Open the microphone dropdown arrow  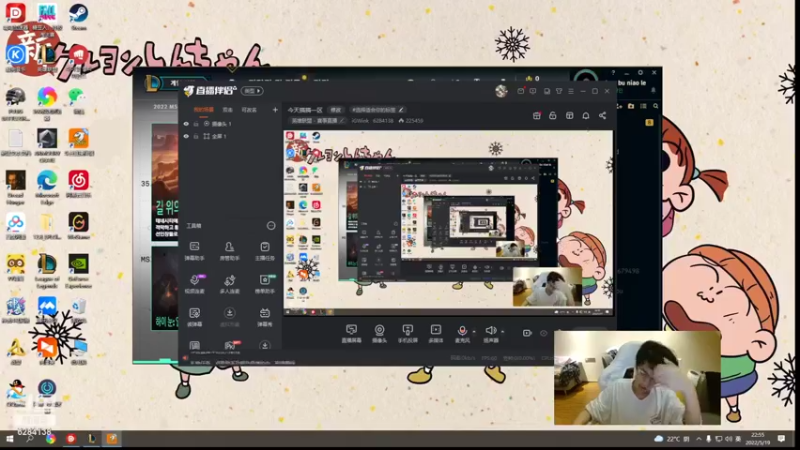(x=474, y=332)
